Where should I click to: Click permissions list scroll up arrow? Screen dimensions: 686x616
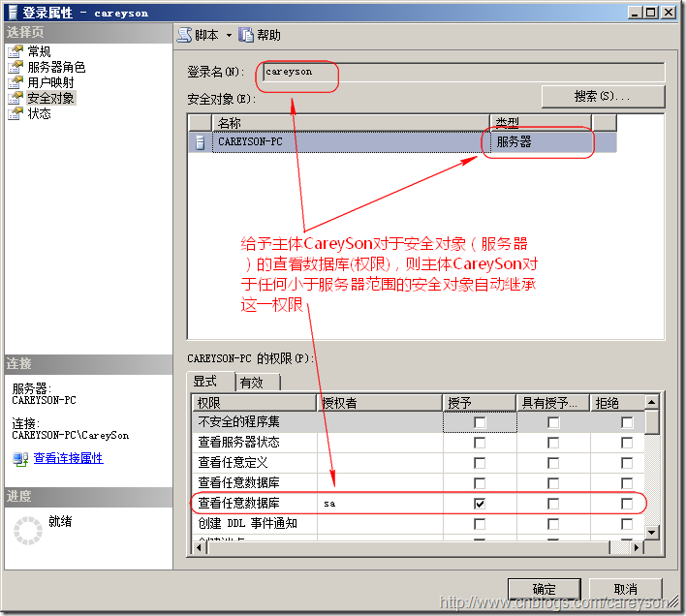pos(651,402)
